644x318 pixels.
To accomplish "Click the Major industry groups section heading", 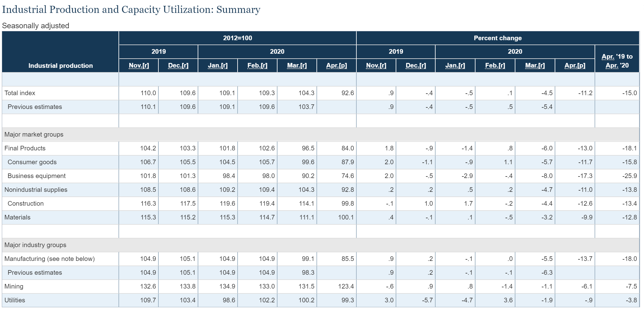I will (35, 245).
